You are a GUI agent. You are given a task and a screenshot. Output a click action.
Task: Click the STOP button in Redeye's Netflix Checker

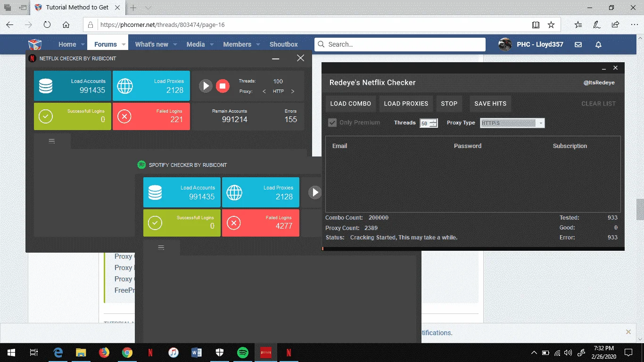(449, 104)
